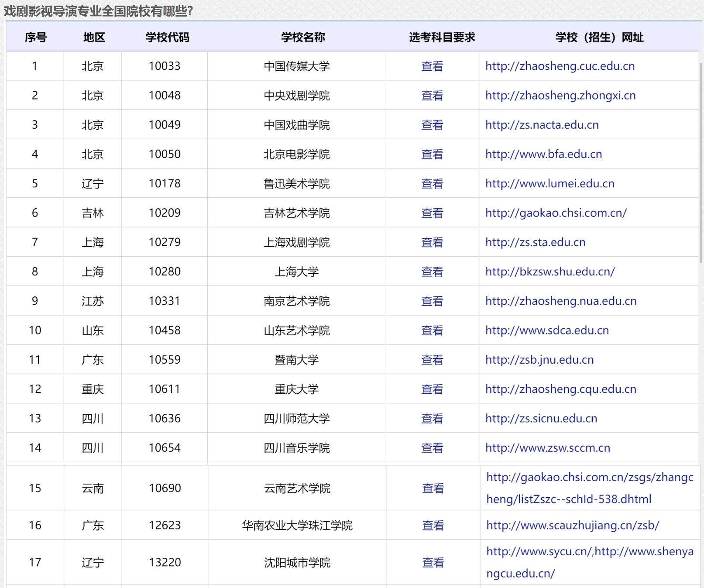Viewport: 704px width, 588px height.
Task: Select the region cell 吉林
Action: [93, 213]
